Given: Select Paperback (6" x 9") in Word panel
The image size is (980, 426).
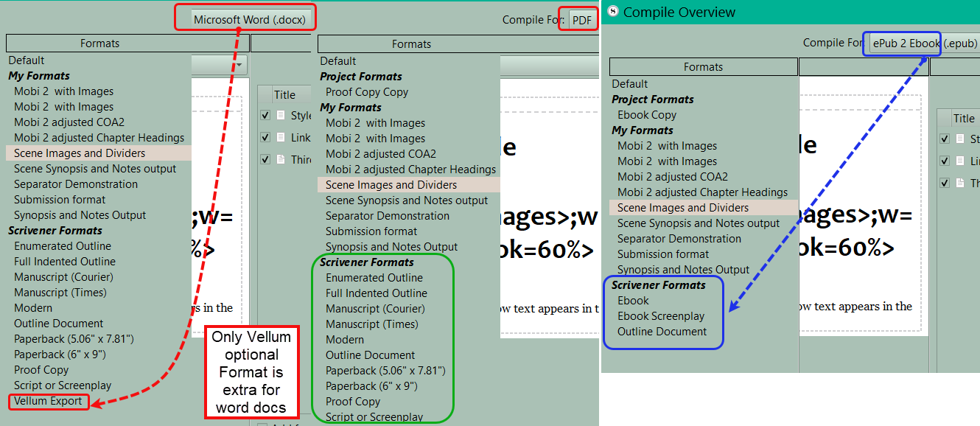Looking at the screenshot, I should pos(60,355).
